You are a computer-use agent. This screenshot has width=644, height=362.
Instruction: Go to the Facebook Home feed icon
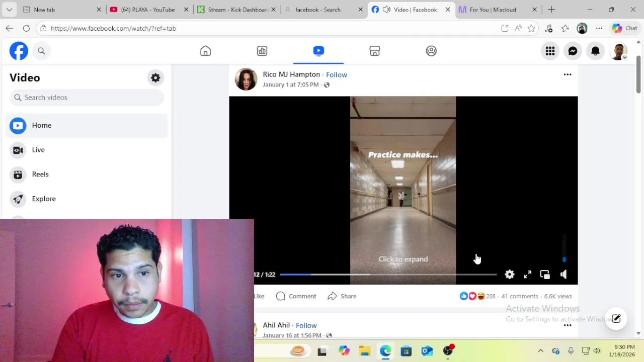tap(205, 51)
